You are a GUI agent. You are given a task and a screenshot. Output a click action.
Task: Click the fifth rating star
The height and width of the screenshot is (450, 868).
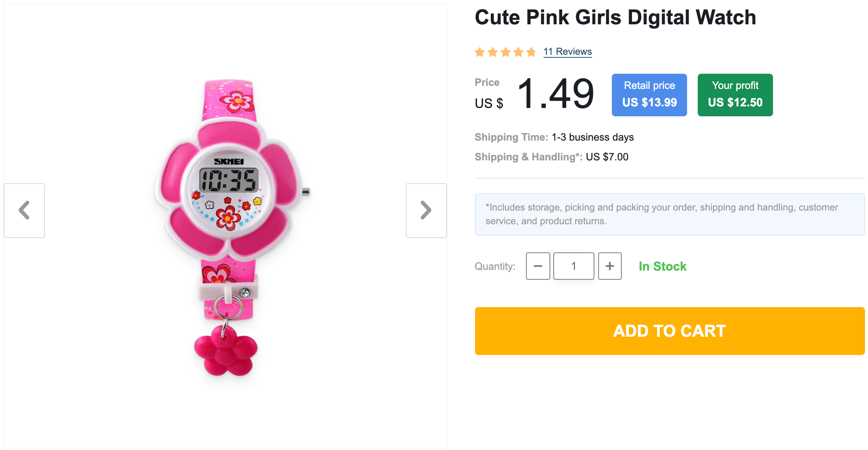coord(531,52)
